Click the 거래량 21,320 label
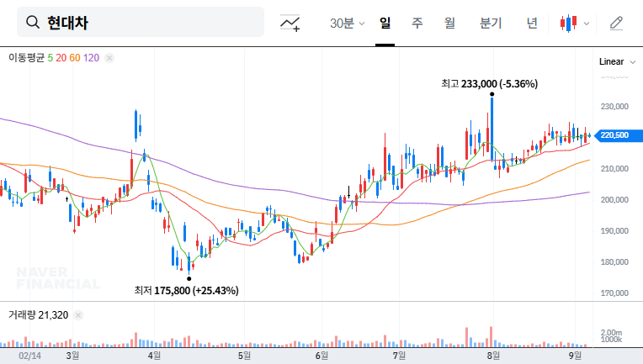Viewport: 643px width, 364px height. tap(38, 315)
